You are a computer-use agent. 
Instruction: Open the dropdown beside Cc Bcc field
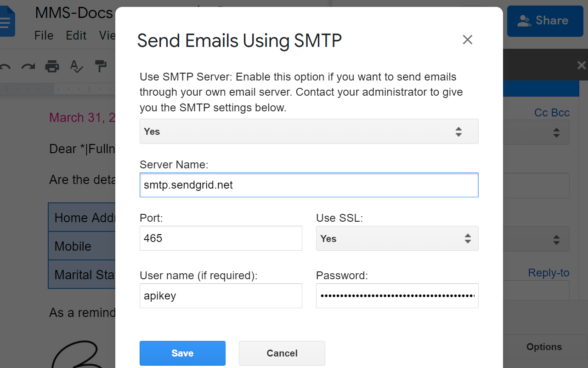tap(556, 132)
